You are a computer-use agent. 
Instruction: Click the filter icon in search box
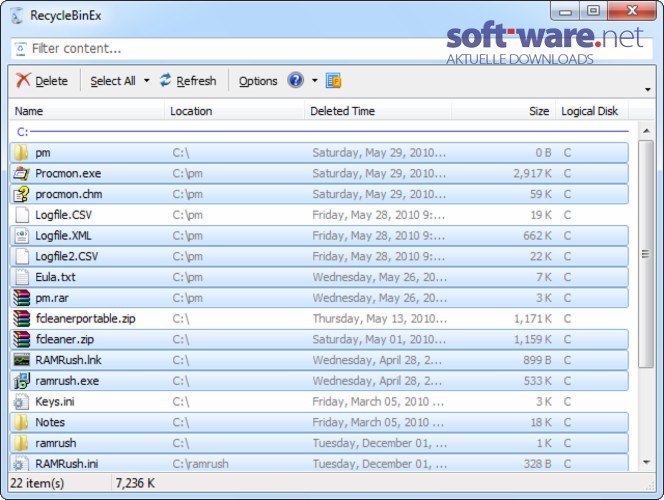tap(20, 49)
